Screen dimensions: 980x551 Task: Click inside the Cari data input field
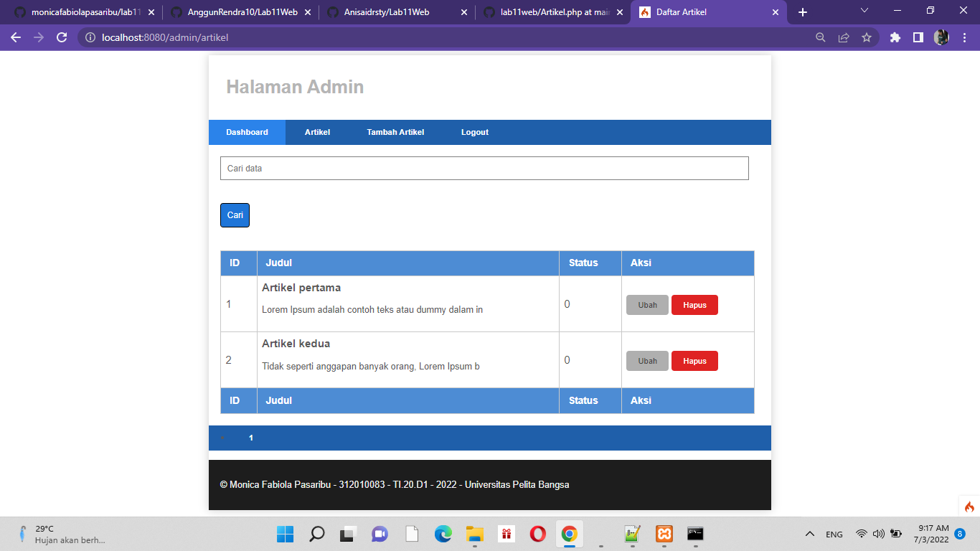[484, 168]
